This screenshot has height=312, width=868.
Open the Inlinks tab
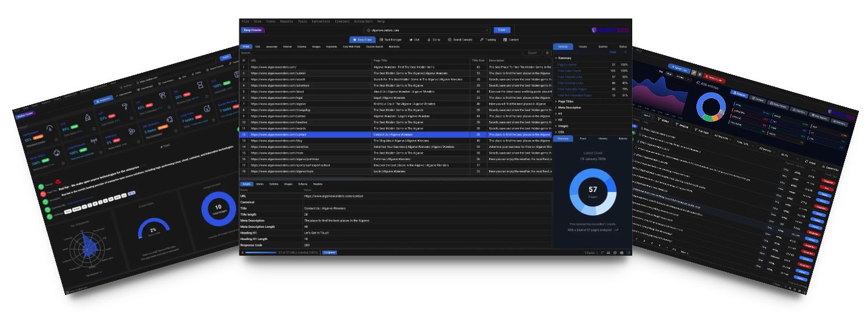pos(259,184)
